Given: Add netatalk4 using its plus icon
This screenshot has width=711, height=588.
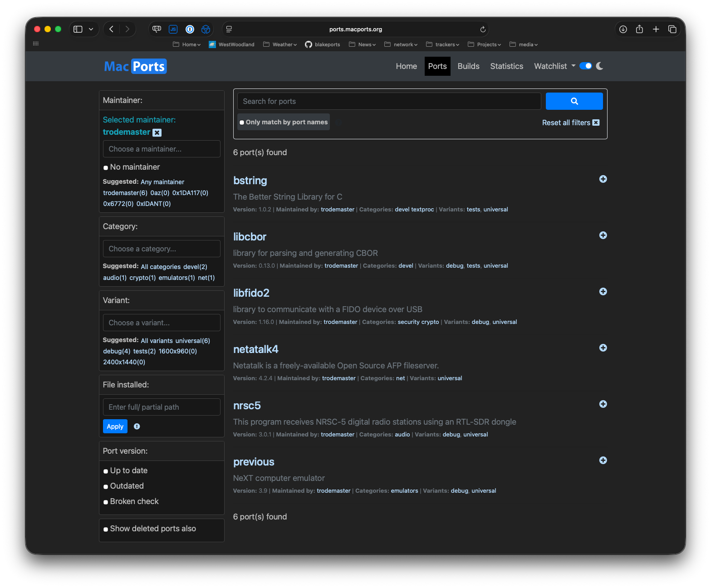Looking at the screenshot, I should tap(603, 348).
